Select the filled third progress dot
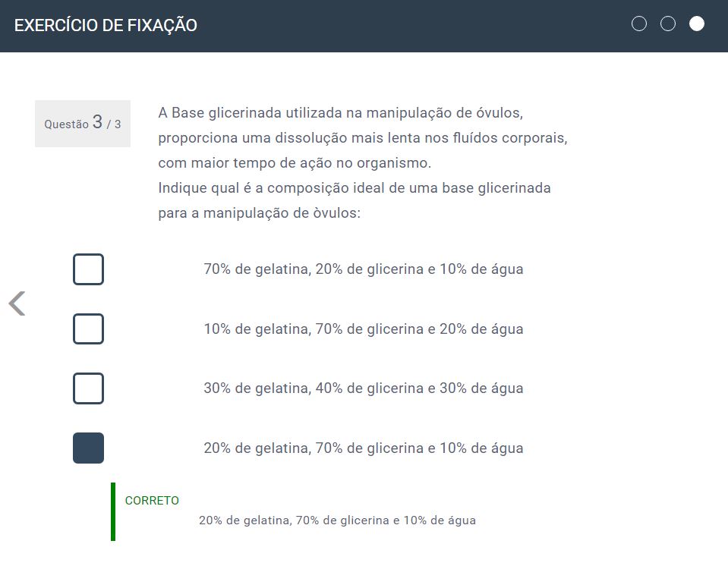 [x=697, y=24]
